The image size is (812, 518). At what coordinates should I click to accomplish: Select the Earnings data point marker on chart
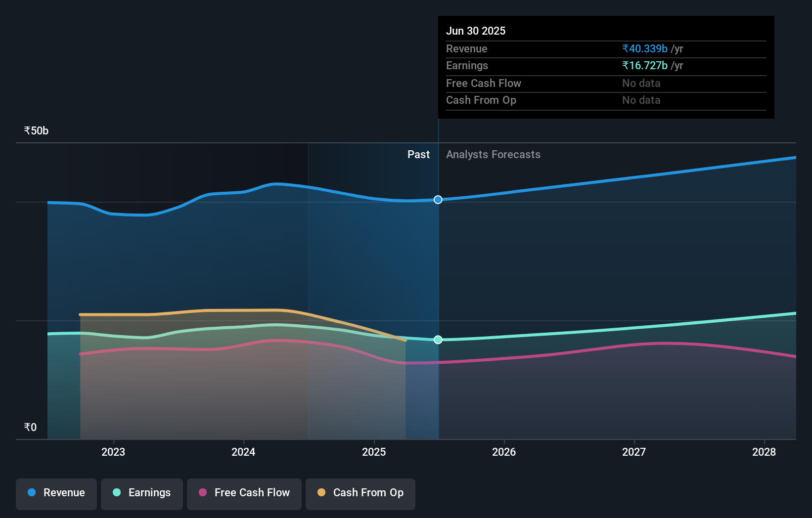coord(438,340)
